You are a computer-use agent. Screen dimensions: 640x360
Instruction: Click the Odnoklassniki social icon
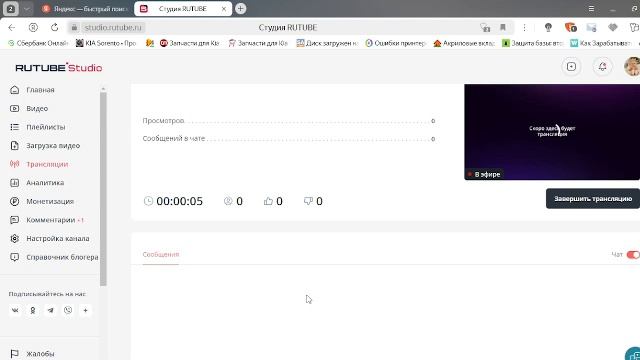tap(33, 311)
